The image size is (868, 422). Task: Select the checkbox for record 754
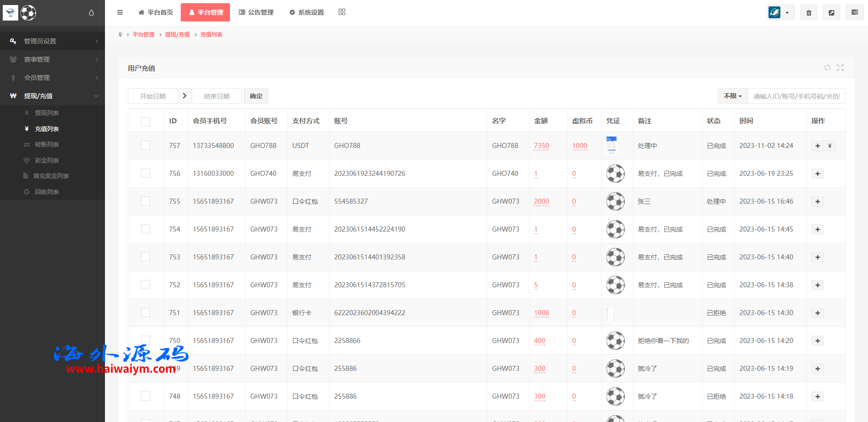point(146,229)
